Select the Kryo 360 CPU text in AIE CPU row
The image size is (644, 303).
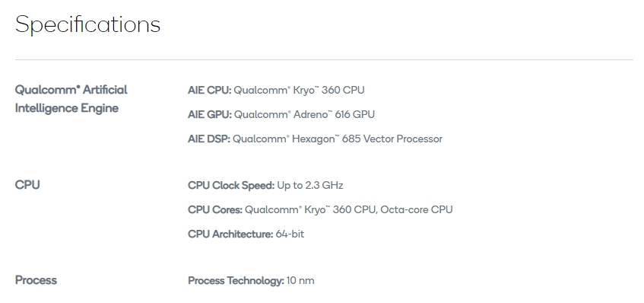(328, 90)
